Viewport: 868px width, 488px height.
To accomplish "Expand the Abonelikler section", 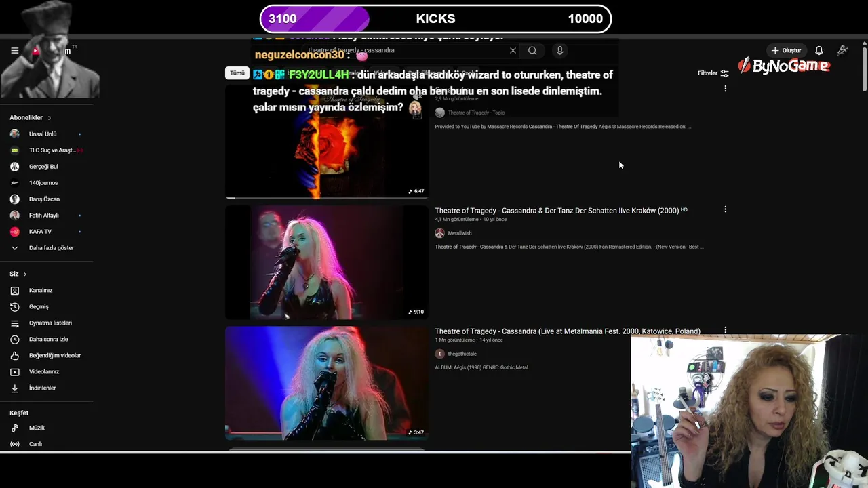I will (31, 117).
